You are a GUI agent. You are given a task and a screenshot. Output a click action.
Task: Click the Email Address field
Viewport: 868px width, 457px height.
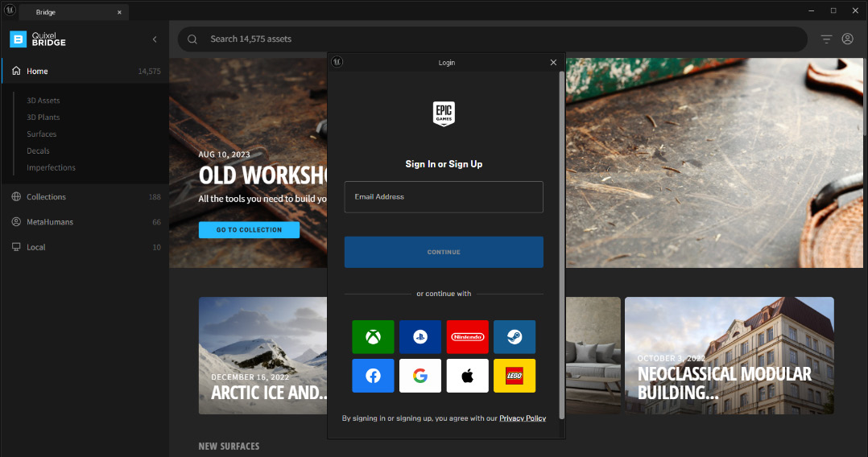point(444,197)
